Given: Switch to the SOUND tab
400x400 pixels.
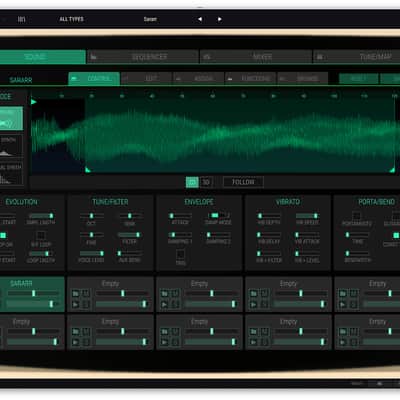Looking at the screenshot, I should (x=42, y=57).
